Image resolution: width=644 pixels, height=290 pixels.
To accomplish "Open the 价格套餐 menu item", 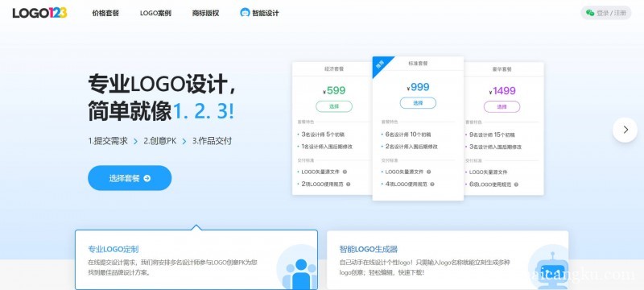I will [105, 13].
